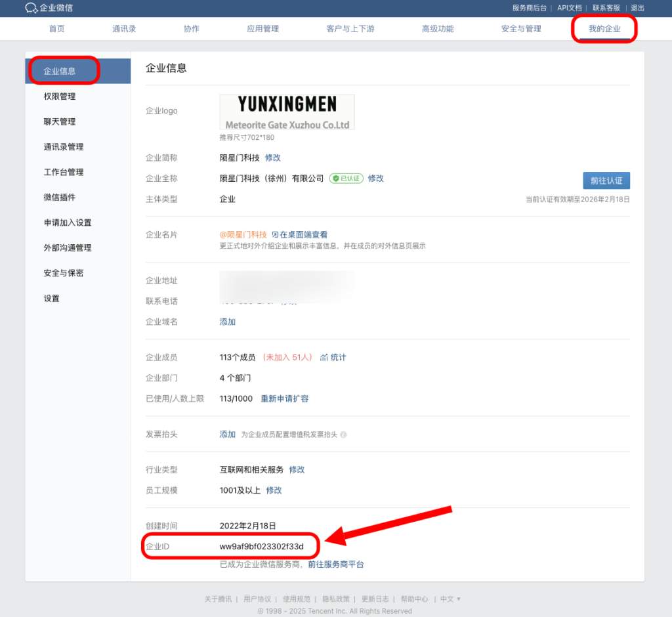The height and width of the screenshot is (617, 672).
Task: Switch to the 通讯录 tab
Action: click(x=124, y=29)
